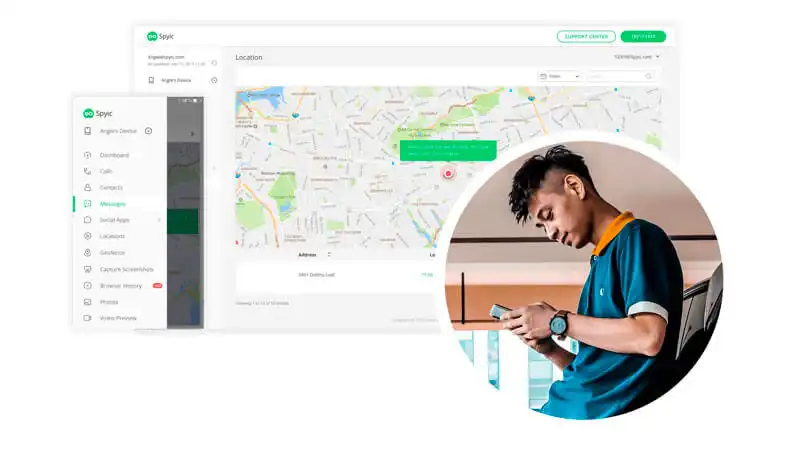Open the account email dropdown at top right
Screen dimensions: 800x450
[637, 57]
